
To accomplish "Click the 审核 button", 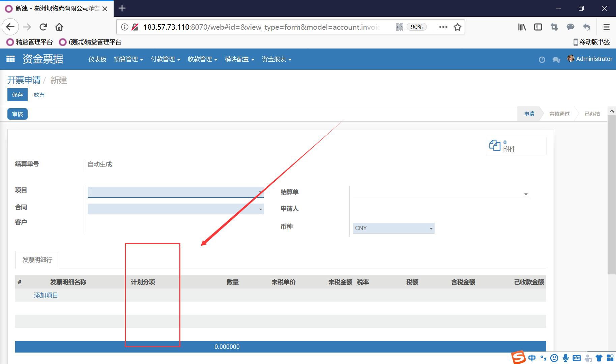I will [18, 114].
